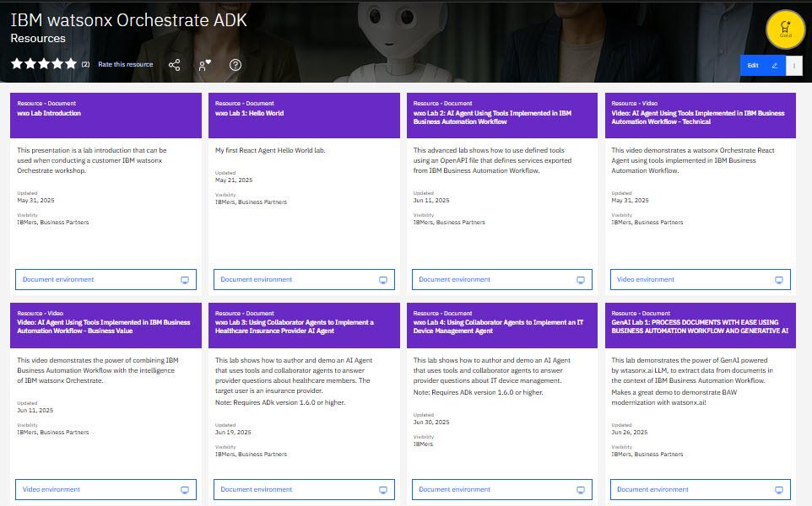Click monitor icon on wxo Lab 3 card
Viewport: 812px width, 506px height.
(383, 490)
